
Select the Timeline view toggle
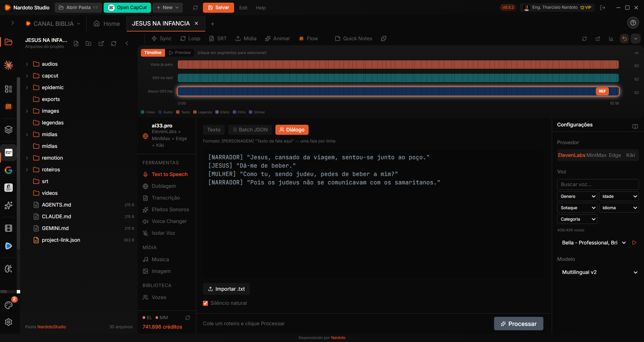point(153,53)
